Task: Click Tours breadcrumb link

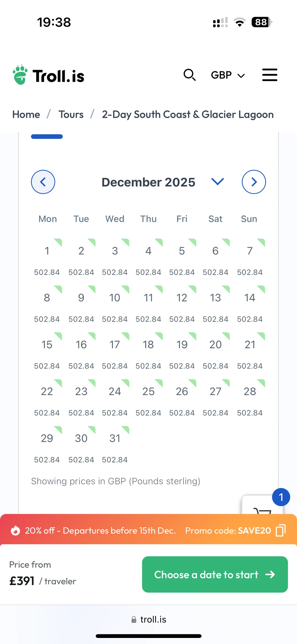Action: pos(71,114)
